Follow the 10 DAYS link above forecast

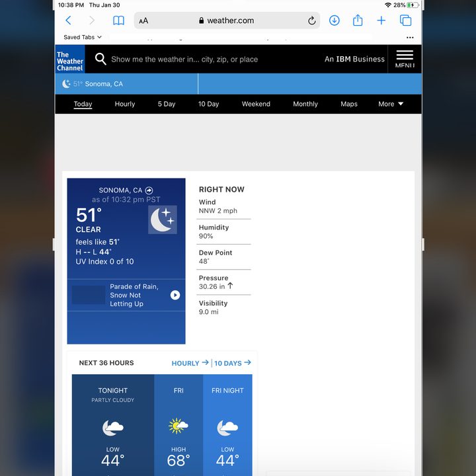coord(233,363)
